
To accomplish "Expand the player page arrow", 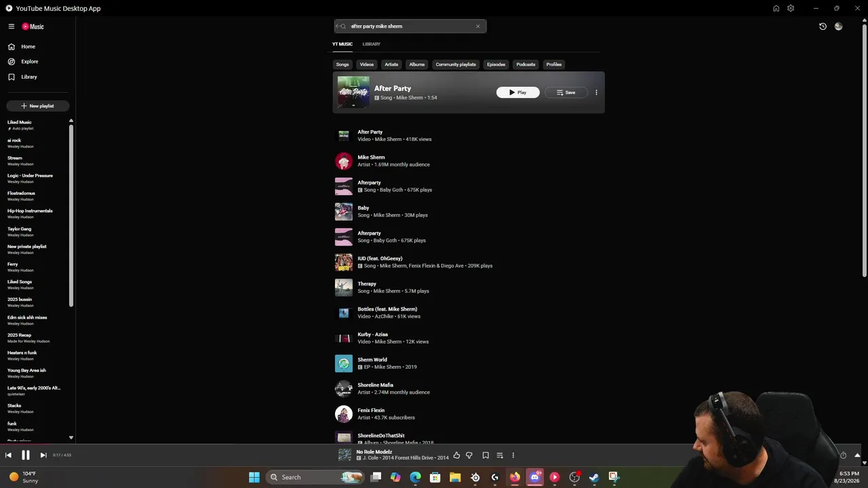I will point(857,455).
